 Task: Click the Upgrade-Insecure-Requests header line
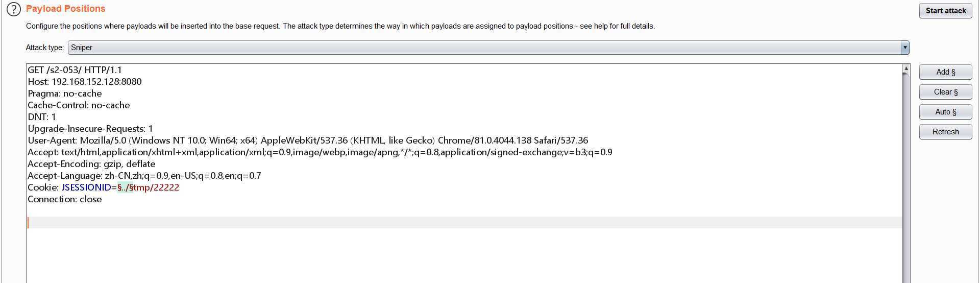pyautogui.click(x=90, y=129)
